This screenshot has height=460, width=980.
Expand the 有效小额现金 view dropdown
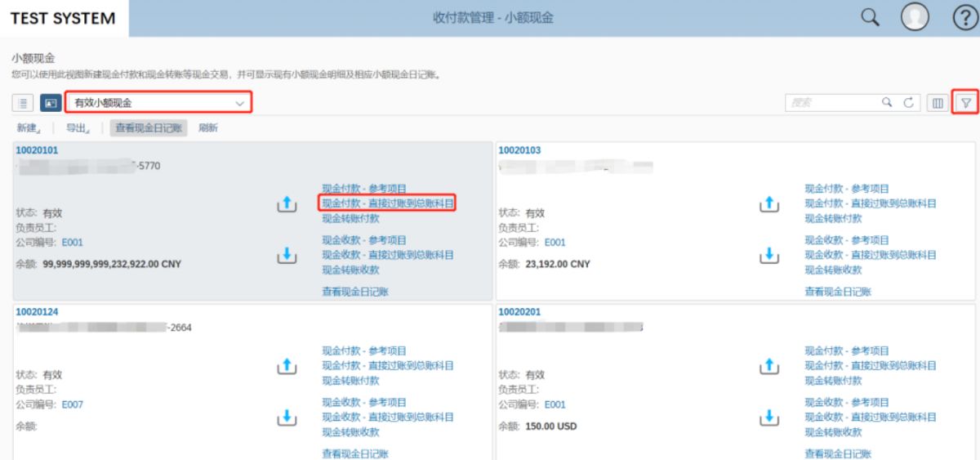pyautogui.click(x=158, y=103)
